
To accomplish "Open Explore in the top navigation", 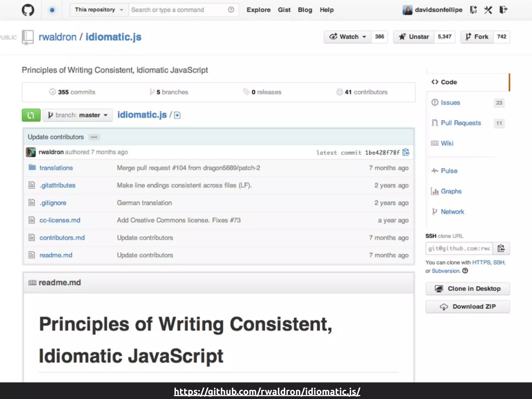I will click(258, 10).
